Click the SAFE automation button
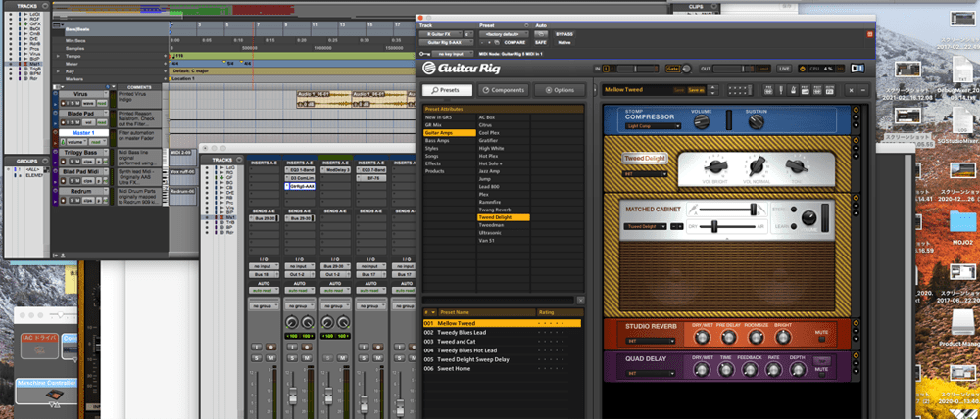This screenshot has width=980, height=419. point(541,42)
